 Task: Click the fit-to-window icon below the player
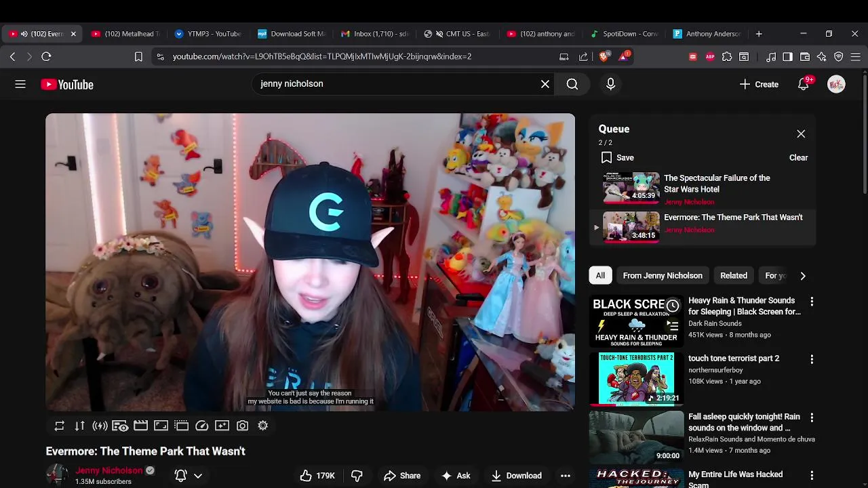(x=161, y=426)
